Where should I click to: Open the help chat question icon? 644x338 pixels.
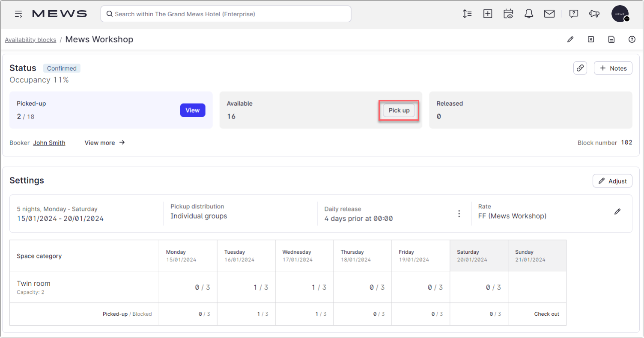coord(574,14)
